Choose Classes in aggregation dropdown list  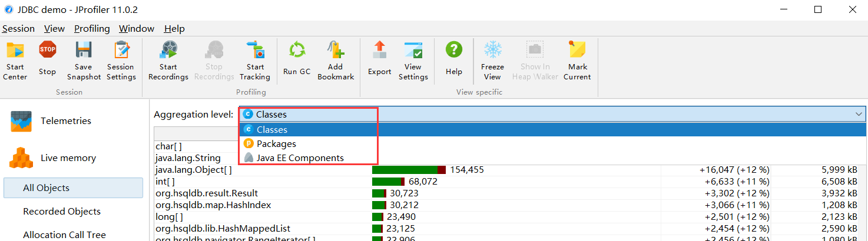coord(552,129)
